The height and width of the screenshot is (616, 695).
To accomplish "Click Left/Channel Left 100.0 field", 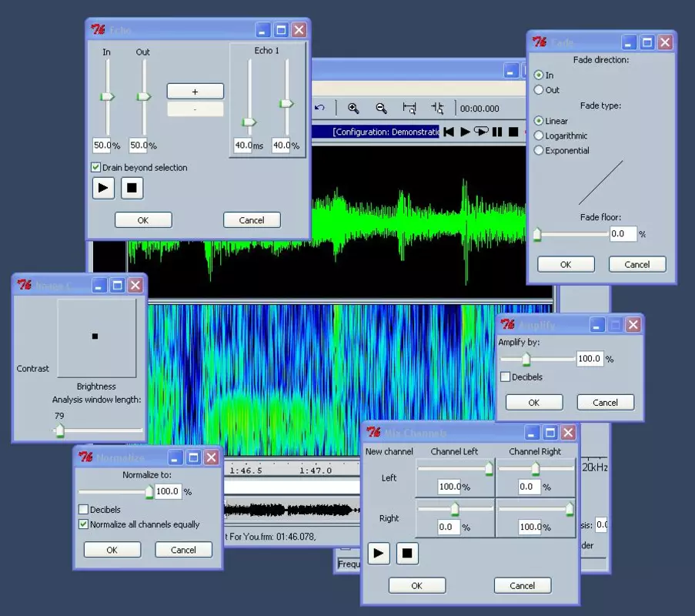I will 449,487.
